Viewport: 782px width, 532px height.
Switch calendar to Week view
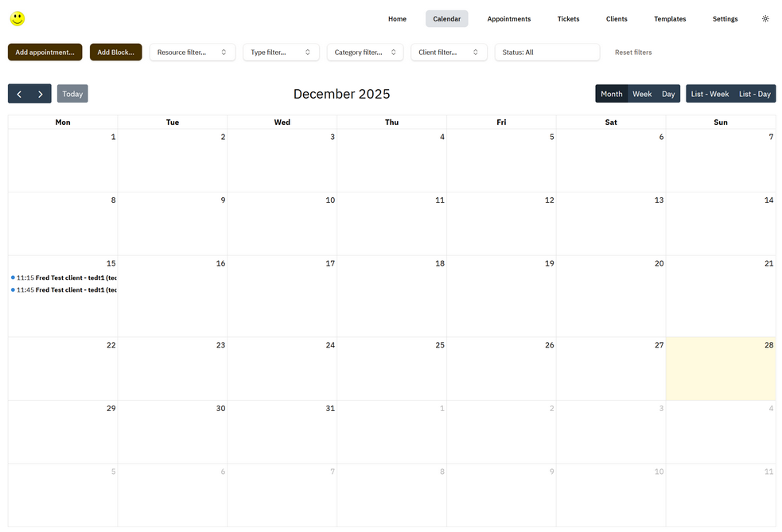642,94
